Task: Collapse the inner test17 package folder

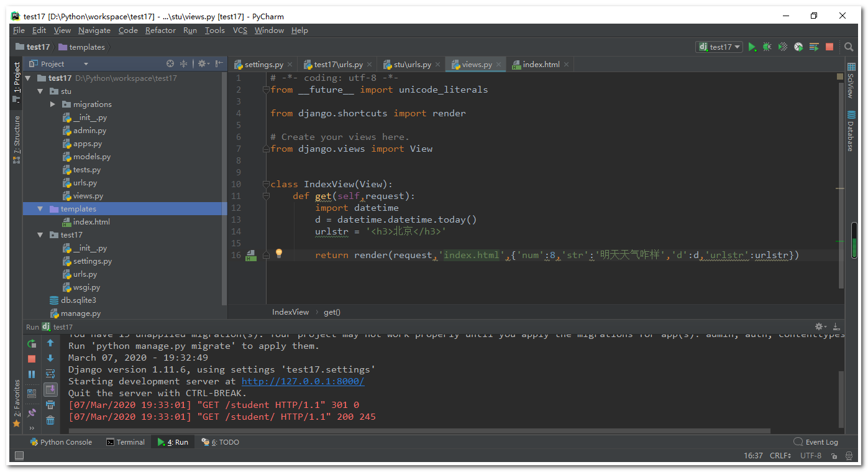Action: [x=40, y=235]
